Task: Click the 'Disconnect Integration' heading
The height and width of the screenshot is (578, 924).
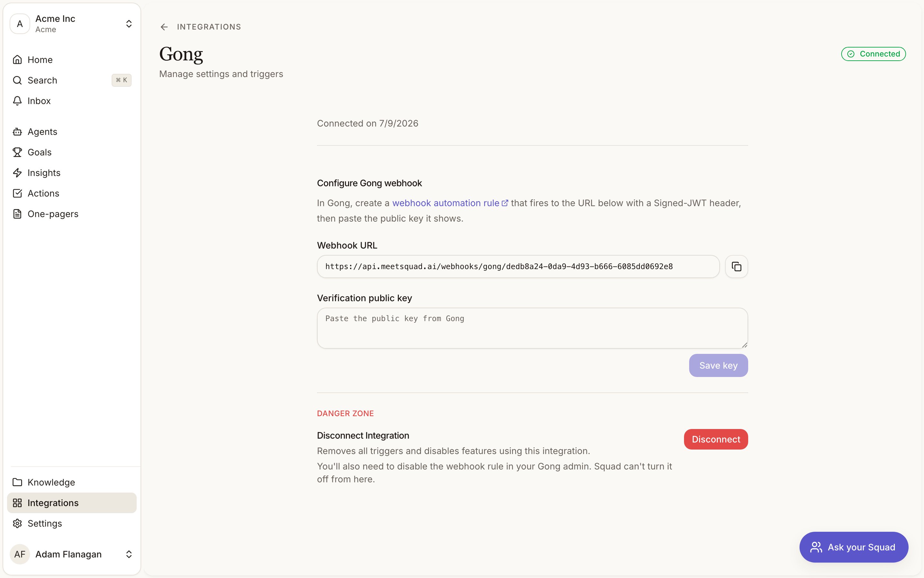Action: point(363,435)
